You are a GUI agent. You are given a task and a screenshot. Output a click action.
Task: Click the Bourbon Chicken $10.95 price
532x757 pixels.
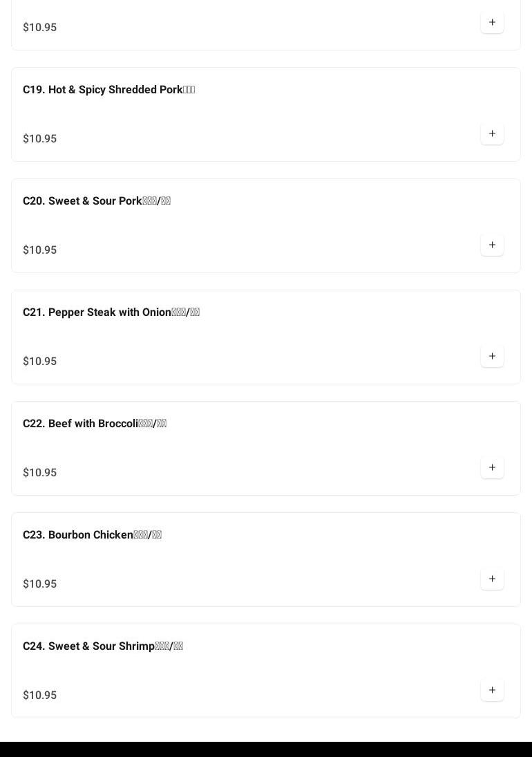click(40, 584)
